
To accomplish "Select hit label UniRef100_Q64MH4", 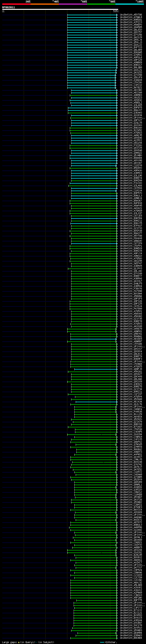I will coord(131,633).
